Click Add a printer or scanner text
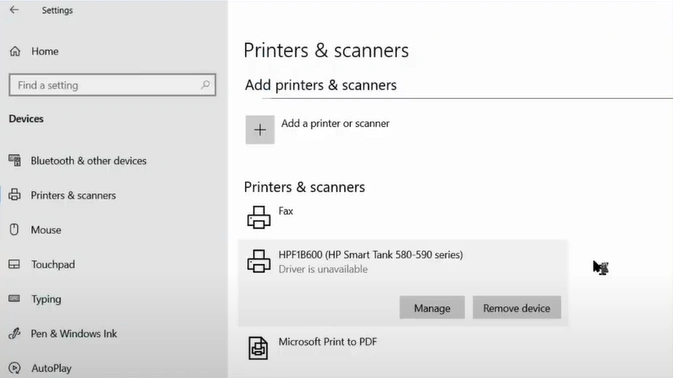Image resolution: width=673 pixels, height=378 pixels. (335, 124)
